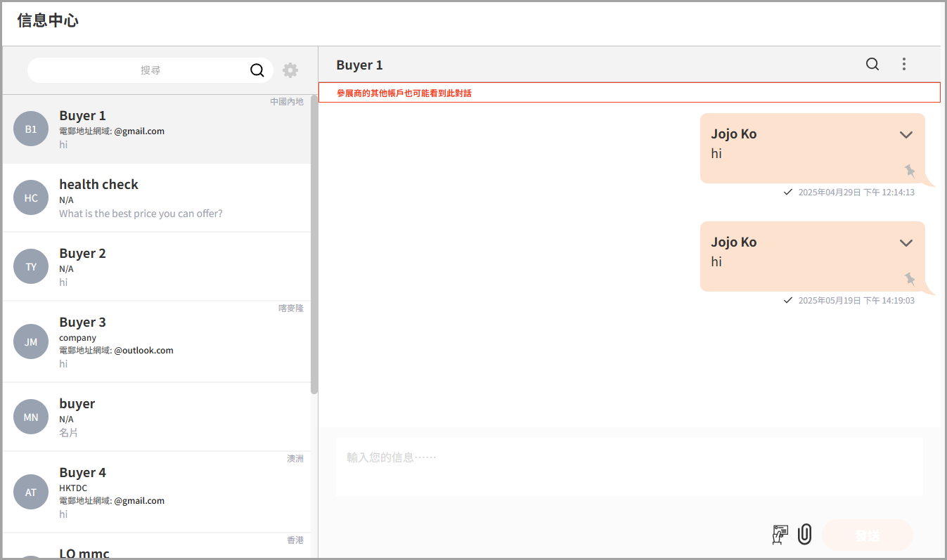Open the Buyer 4 chat from HKTDC
This screenshot has height=560, width=947.
pyautogui.click(x=157, y=493)
